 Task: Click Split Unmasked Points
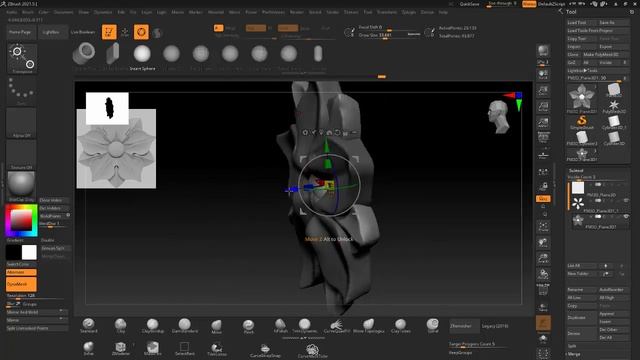[x=37, y=328]
